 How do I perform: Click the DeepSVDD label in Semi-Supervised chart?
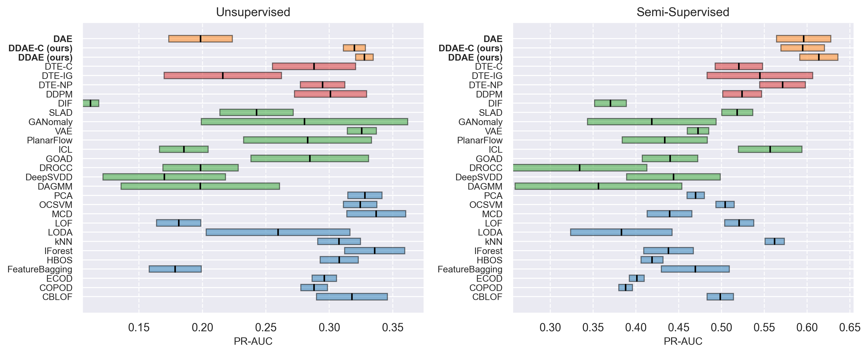(478, 177)
